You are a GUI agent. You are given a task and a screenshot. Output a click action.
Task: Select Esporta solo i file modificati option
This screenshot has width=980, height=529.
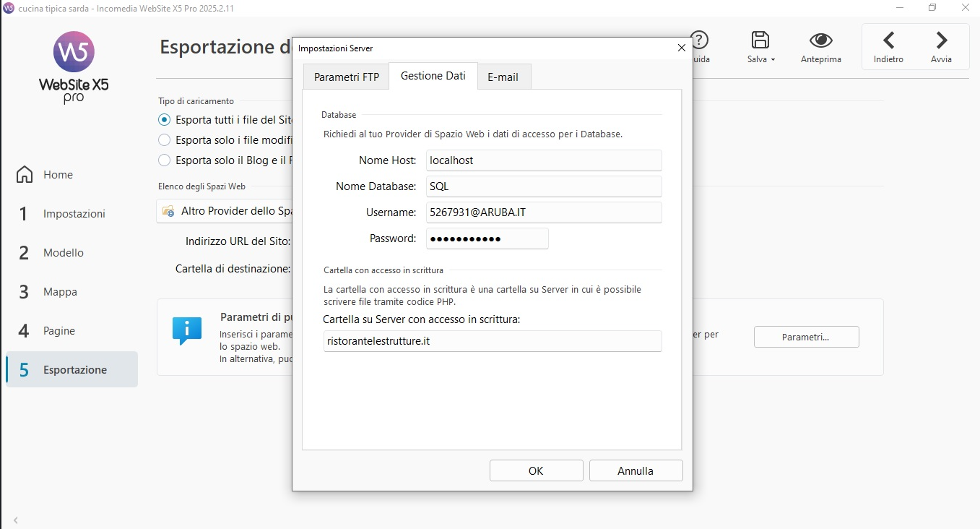(165, 140)
